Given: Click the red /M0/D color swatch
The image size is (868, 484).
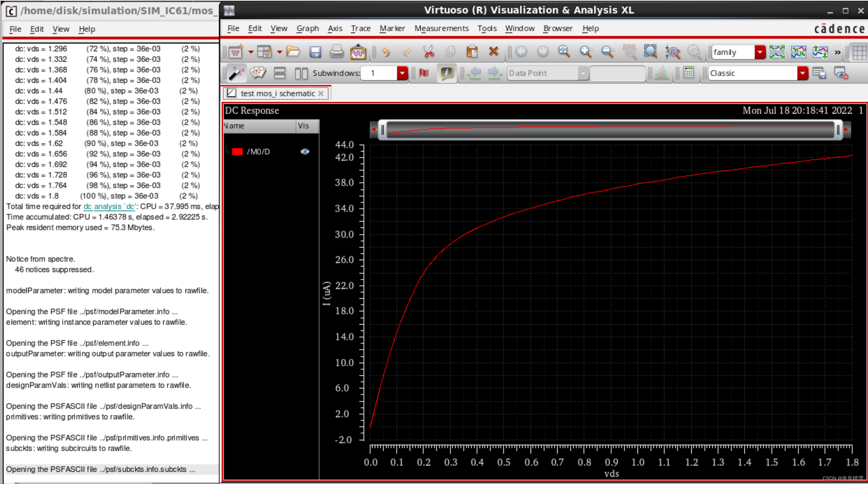Looking at the screenshot, I should tap(237, 152).
